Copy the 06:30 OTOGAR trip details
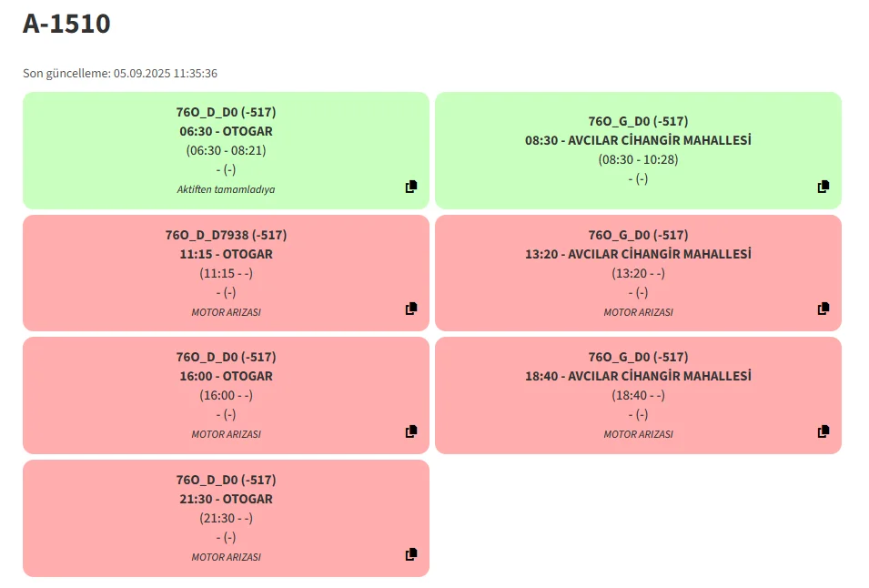Viewport: 869px width, 588px height. (x=411, y=187)
